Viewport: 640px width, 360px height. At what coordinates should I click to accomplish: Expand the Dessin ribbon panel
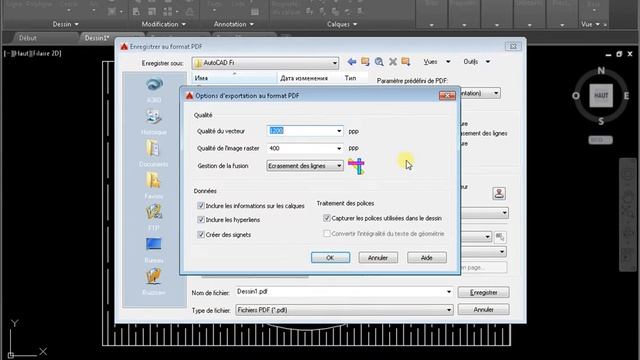(65, 24)
